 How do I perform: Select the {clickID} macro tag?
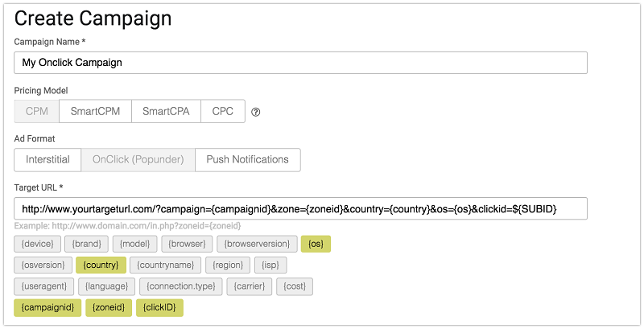tap(159, 307)
